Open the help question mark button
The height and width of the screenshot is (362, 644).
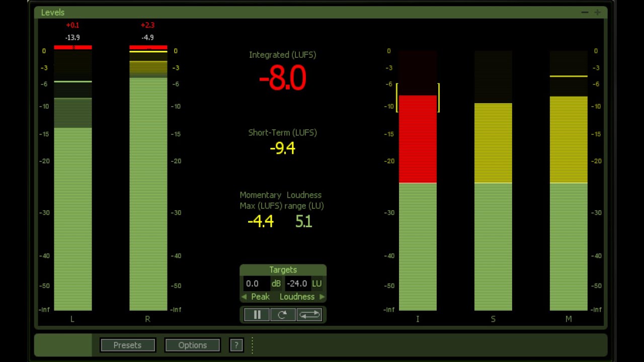[x=236, y=345]
